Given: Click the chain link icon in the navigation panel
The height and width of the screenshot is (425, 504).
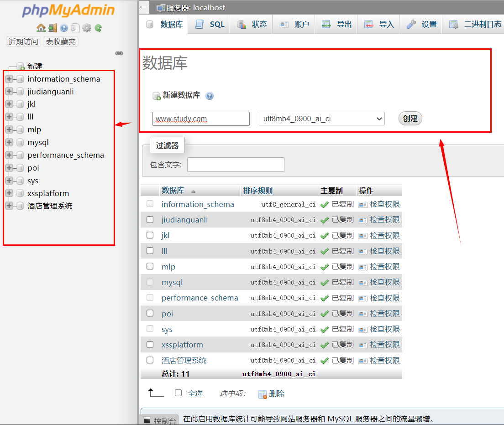Looking at the screenshot, I should coord(119,53).
